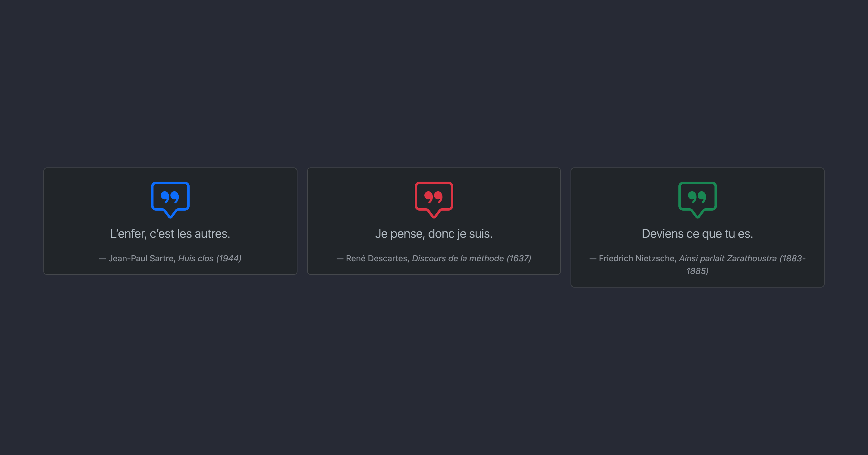
Task: Click the title Ainsi parlait Zarathoustra
Action: pyautogui.click(x=728, y=258)
